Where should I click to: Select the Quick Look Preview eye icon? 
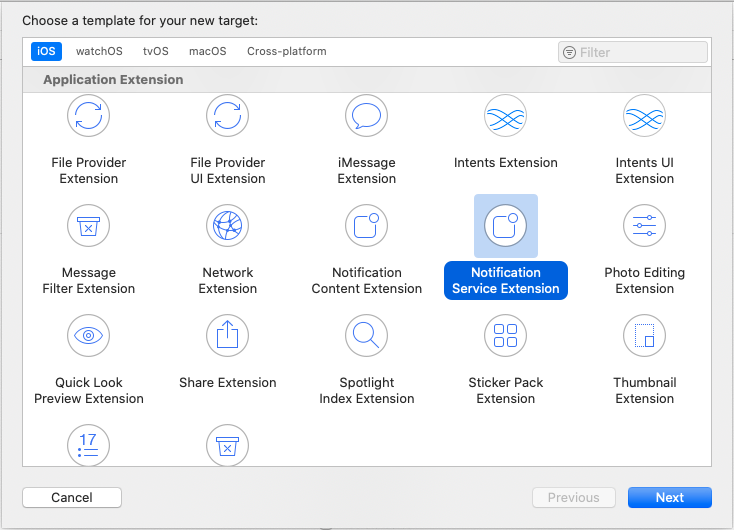click(x=88, y=336)
